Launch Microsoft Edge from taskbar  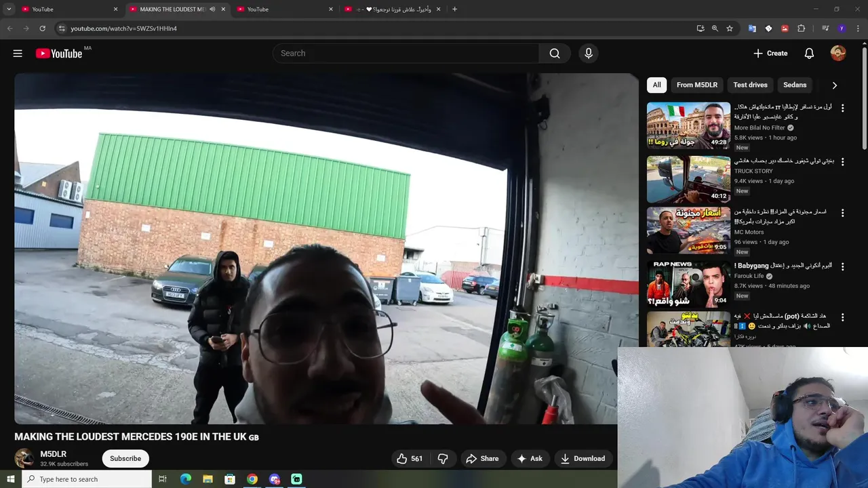(185, 479)
